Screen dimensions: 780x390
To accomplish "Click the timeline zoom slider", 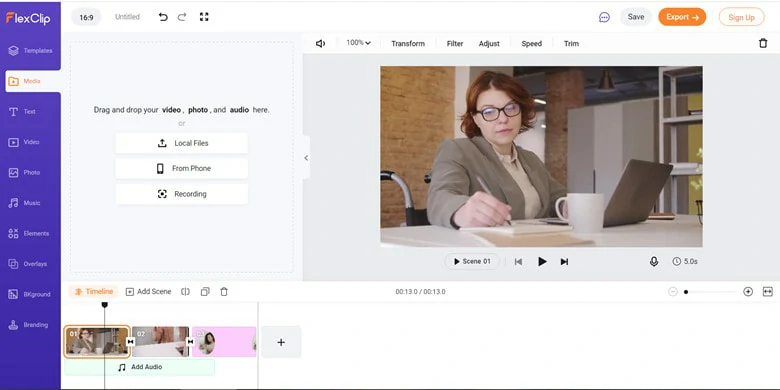I will click(x=710, y=292).
